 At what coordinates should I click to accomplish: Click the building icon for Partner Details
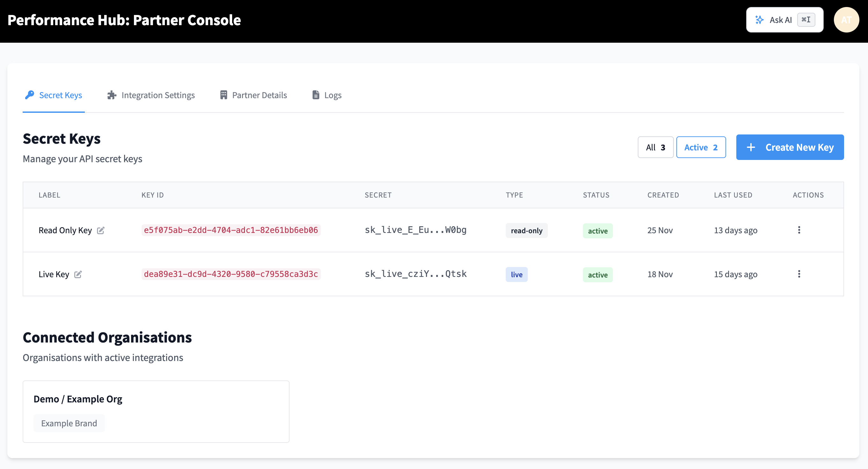click(x=224, y=95)
